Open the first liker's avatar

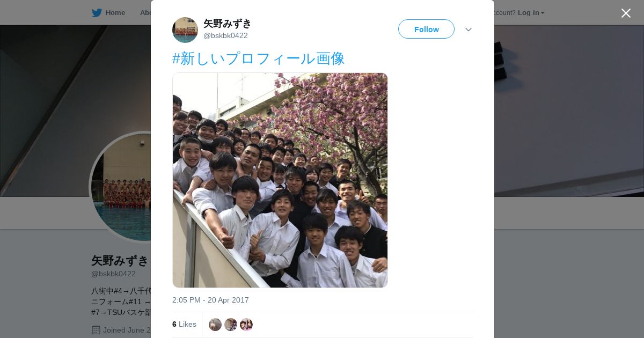215,325
